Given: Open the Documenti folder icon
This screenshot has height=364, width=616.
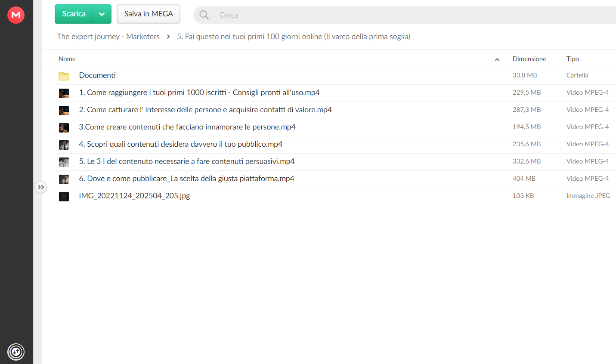Looking at the screenshot, I should point(64,76).
